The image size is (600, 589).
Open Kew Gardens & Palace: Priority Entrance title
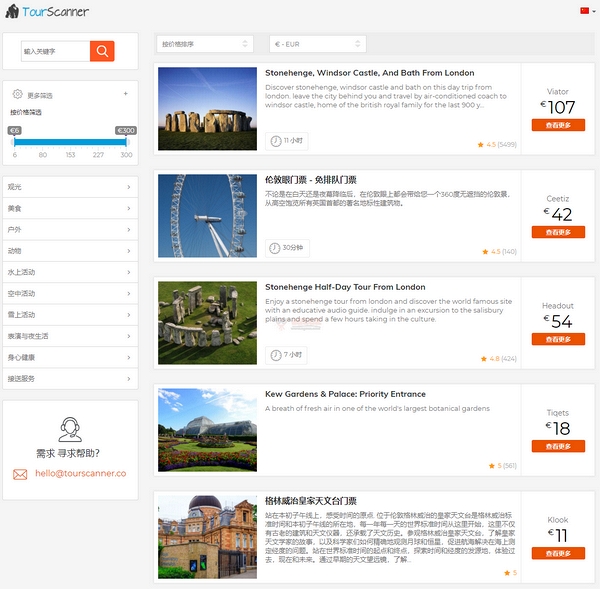tap(345, 394)
